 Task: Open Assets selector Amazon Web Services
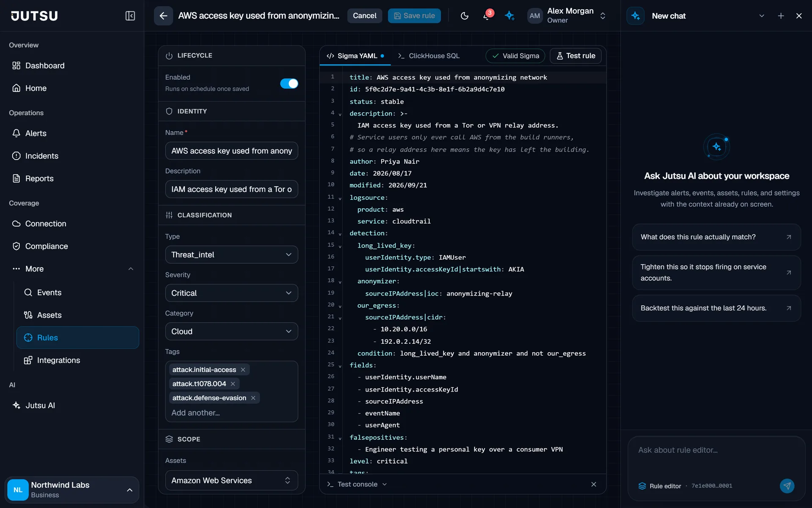coord(232,480)
